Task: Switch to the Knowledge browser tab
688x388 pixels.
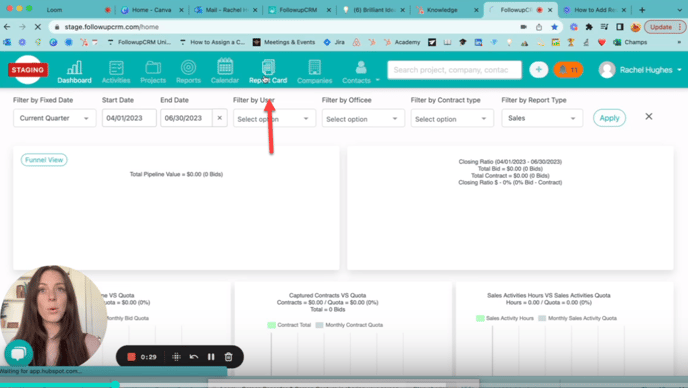Action: click(x=447, y=10)
